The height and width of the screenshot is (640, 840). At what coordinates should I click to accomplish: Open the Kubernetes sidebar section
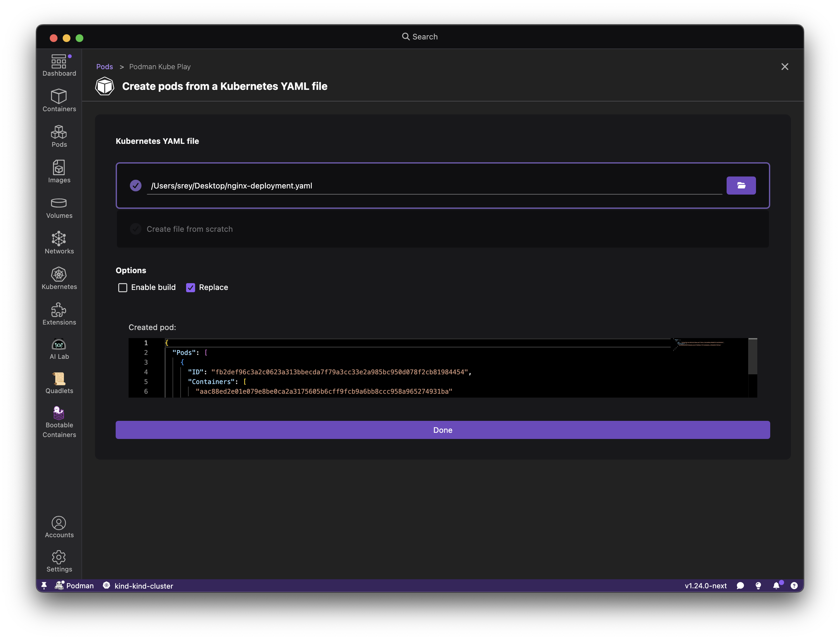59,278
